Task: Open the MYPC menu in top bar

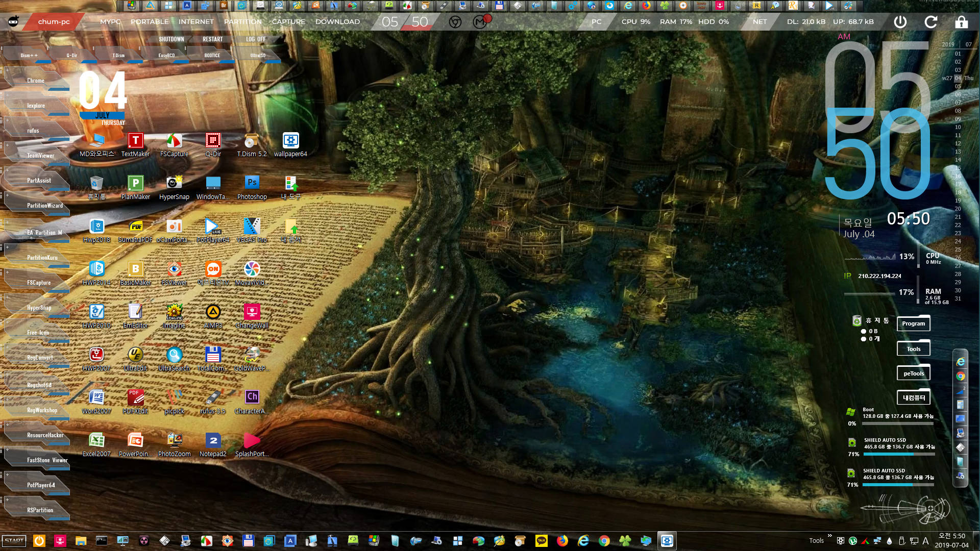Action: [110, 21]
